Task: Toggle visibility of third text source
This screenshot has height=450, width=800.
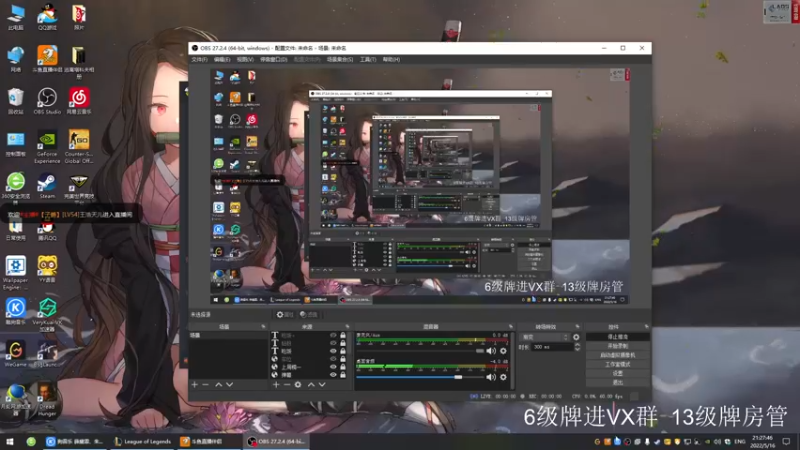Action: tap(333, 351)
